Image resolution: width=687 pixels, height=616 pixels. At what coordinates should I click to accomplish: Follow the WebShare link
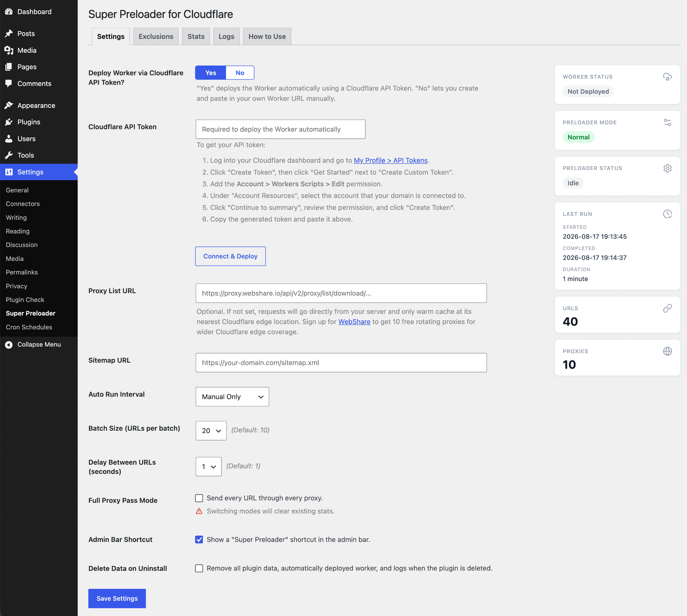tap(354, 321)
